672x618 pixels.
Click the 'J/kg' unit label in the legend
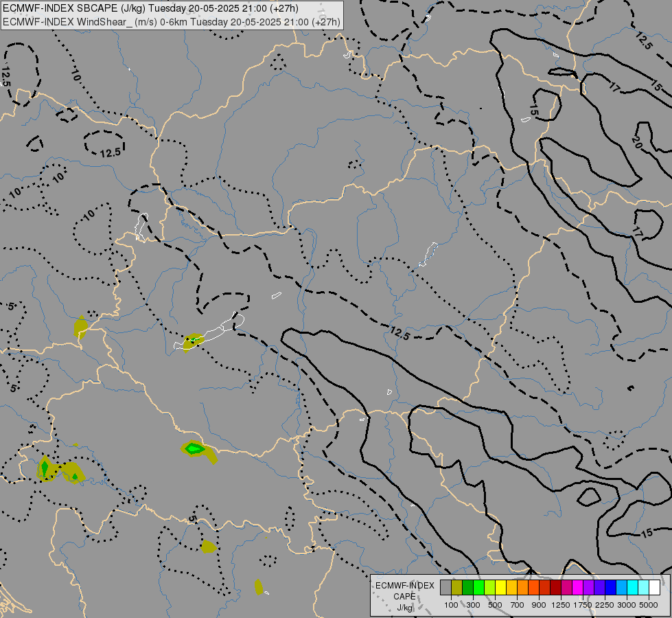coord(404,608)
